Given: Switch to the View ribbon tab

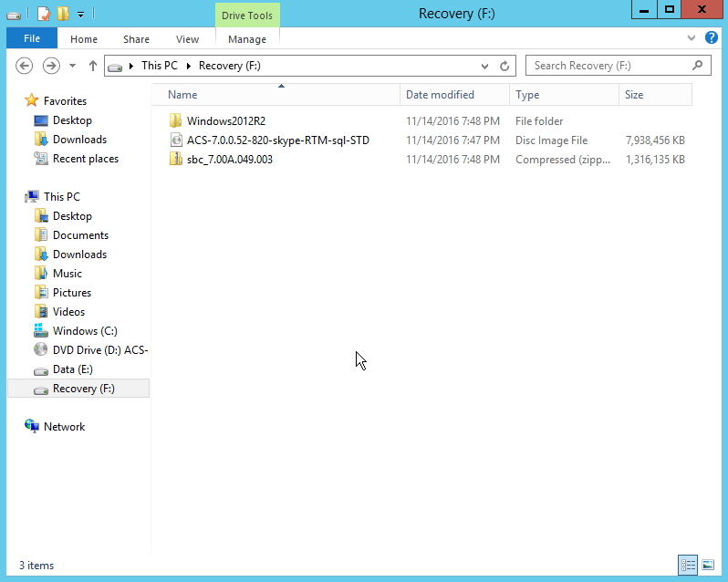Looking at the screenshot, I should (x=187, y=39).
